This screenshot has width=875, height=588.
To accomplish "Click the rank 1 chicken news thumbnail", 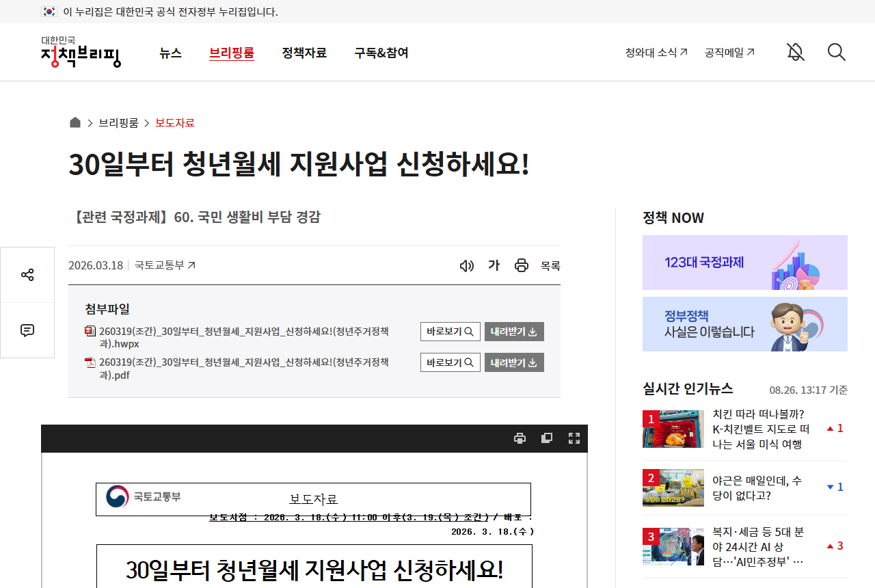I will pos(673,429).
